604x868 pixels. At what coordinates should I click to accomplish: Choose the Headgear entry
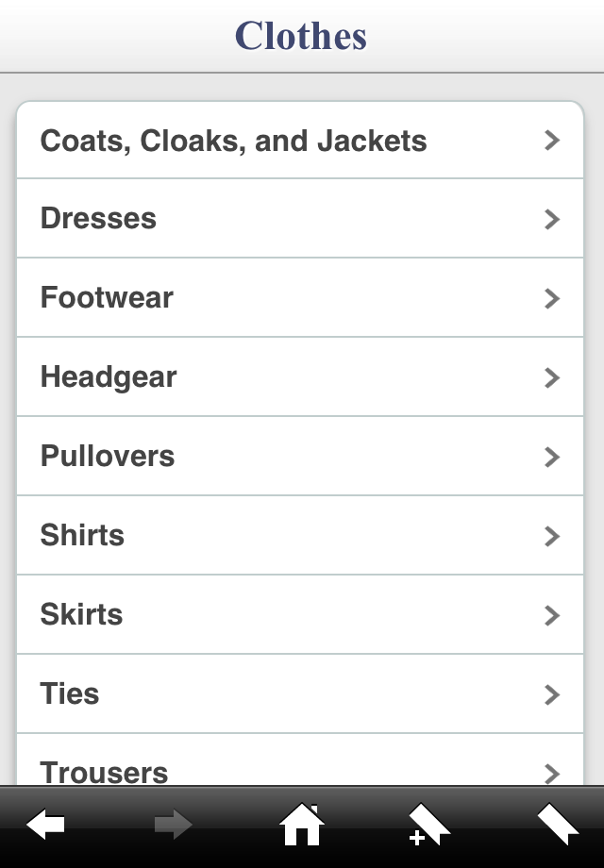300,377
